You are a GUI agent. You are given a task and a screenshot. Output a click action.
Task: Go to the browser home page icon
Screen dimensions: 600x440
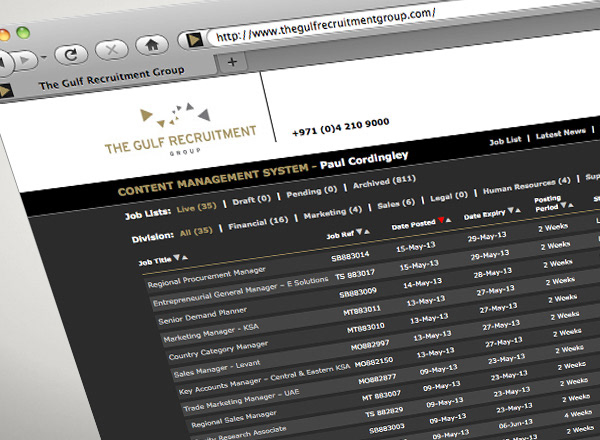click(152, 45)
